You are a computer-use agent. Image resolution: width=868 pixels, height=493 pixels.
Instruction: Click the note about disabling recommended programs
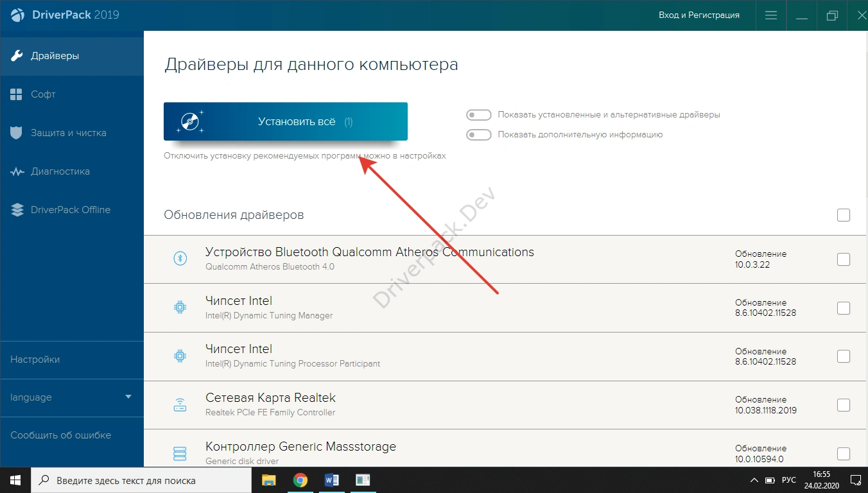coord(305,156)
